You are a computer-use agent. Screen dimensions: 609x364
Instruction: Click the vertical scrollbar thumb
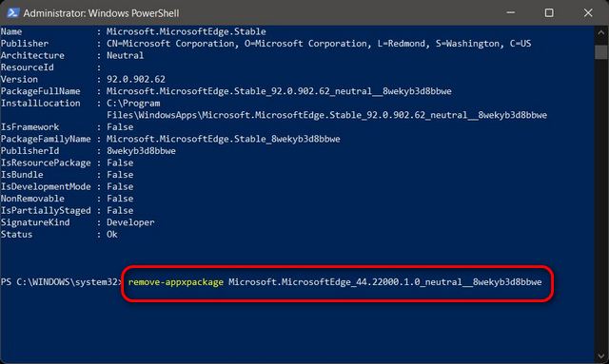pyautogui.click(x=601, y=52)
